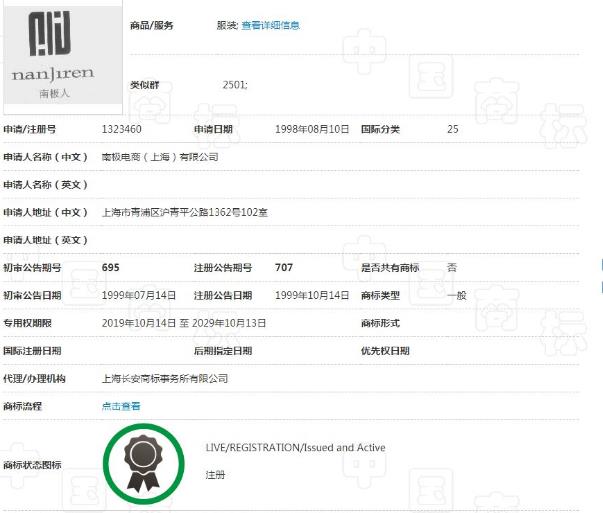Click the trademark type value 一般

pos(456,295)
